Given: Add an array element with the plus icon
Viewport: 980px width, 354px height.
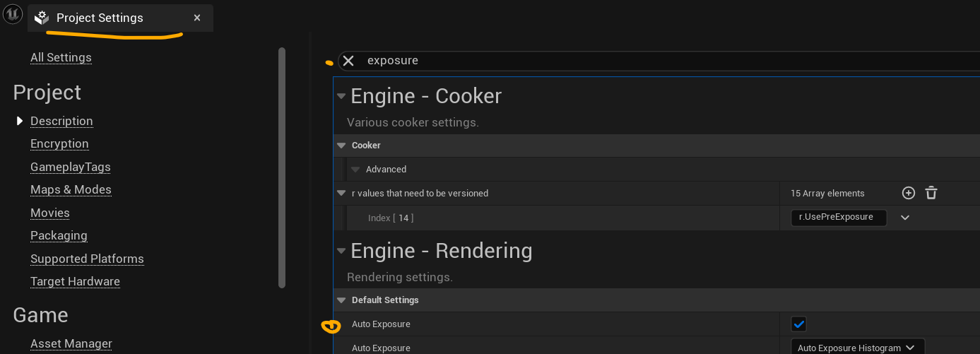Looking at the screenshot, I should [x=909, y=193].
